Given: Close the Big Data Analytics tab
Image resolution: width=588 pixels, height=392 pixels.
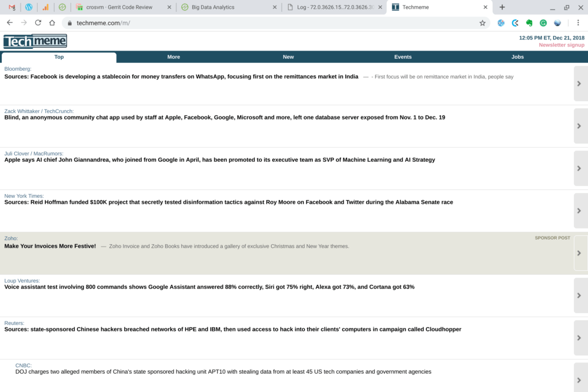Looking at the screenshot, I should click(x=275, y=7).
